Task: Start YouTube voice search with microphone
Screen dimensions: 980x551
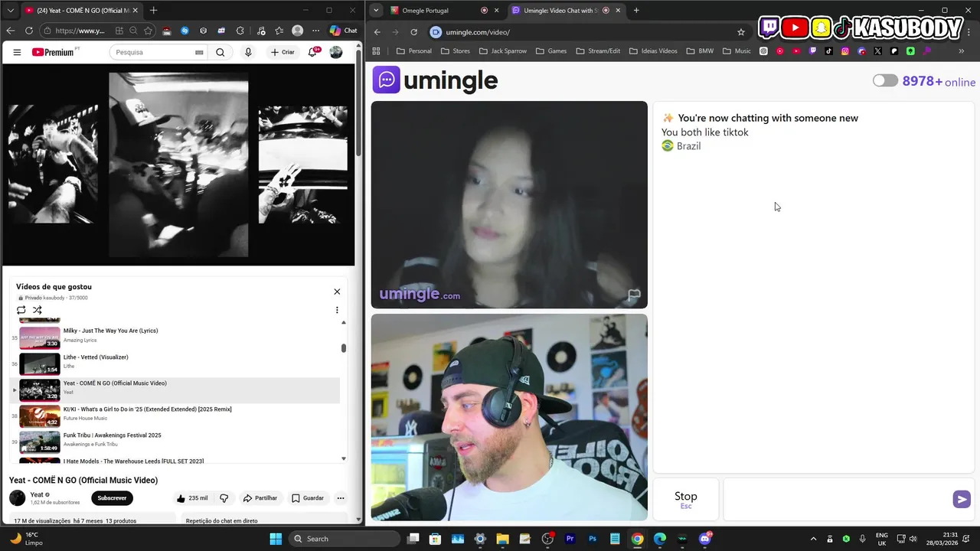Action: (248, 52)
